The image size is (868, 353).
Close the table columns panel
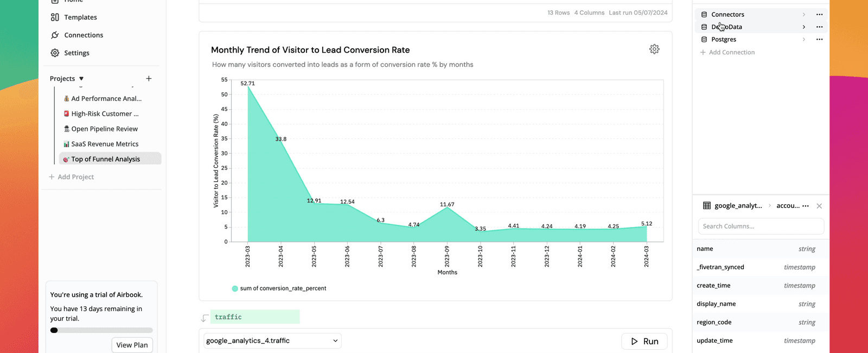coord(819,206)
